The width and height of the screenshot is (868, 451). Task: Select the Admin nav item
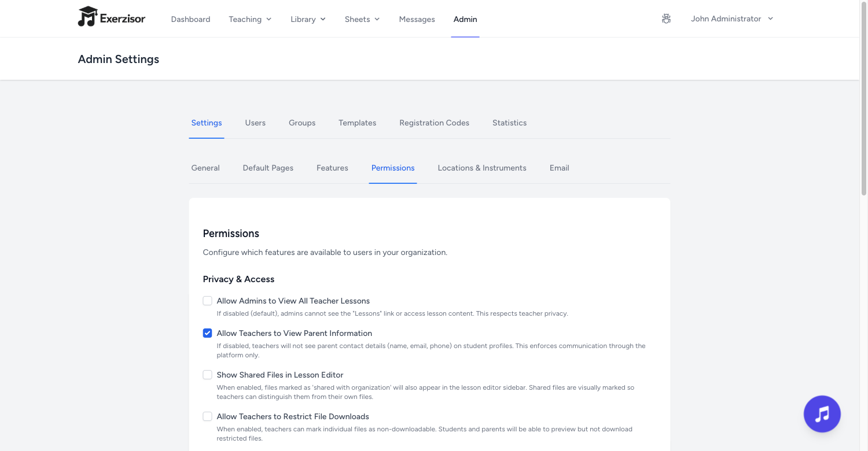(465, 19)
